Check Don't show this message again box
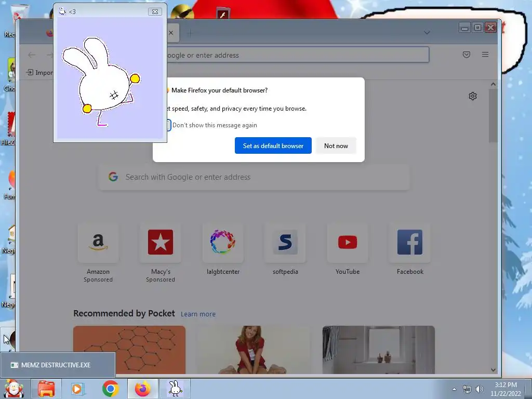532x399 pixels. [x=169, y=125]
